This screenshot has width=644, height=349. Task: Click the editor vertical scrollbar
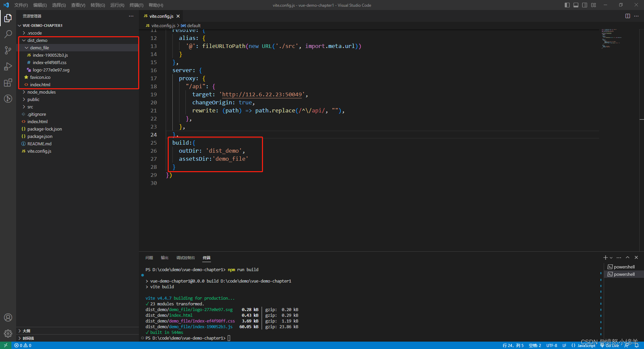pyautogui.click(x=642, y=140)
